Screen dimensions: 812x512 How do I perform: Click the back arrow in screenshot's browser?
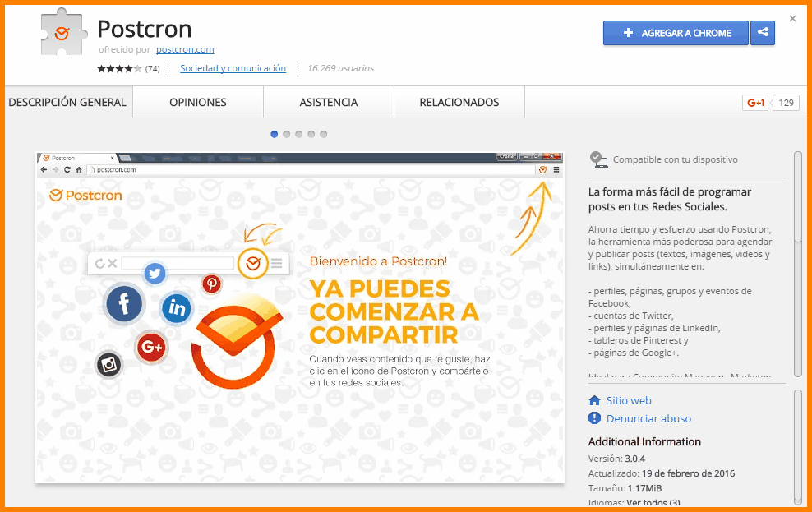point(44,170)
